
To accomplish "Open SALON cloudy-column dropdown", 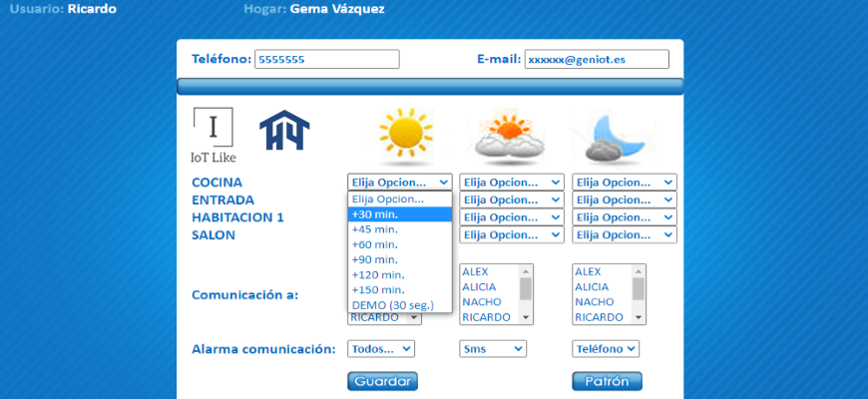I will 512,234.
